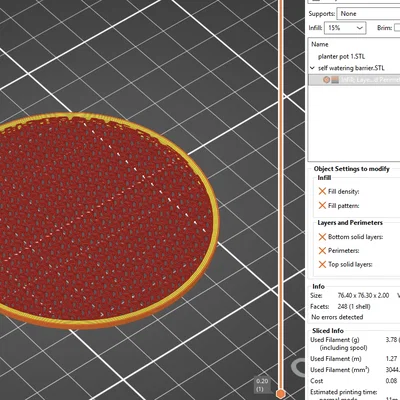400x400 pixels.
Task: Click the orange modifier icon in the selected row
Action: point(327,80)
